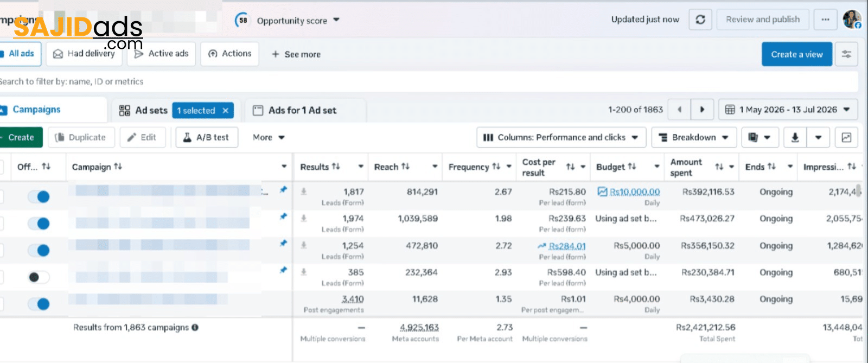
Task: Click budget chart icon next to Rs10,000.00
Action: click(x=602, y=192)
